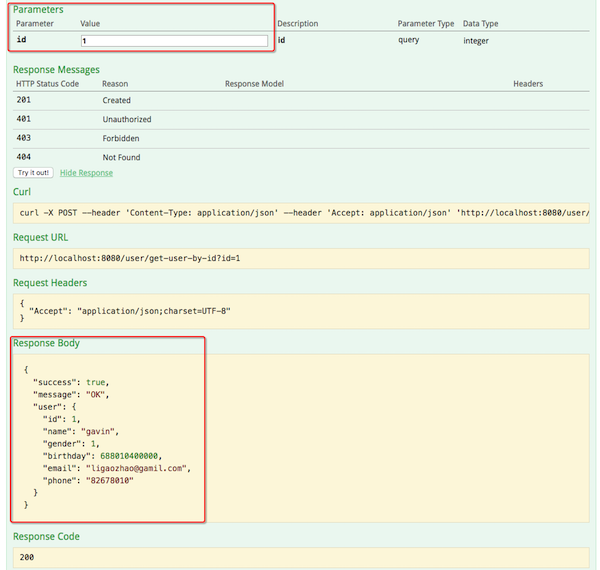Select the Parameters section heading

tap(38, 9)
